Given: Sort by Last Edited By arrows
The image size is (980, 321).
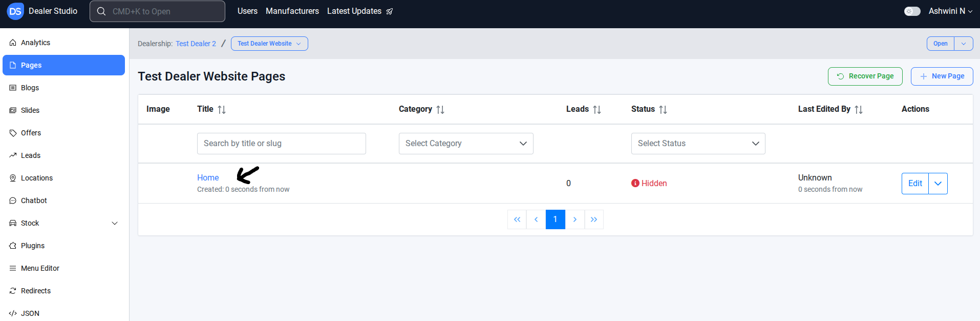Looking at the screenshot, I should [x=859, y=109].
